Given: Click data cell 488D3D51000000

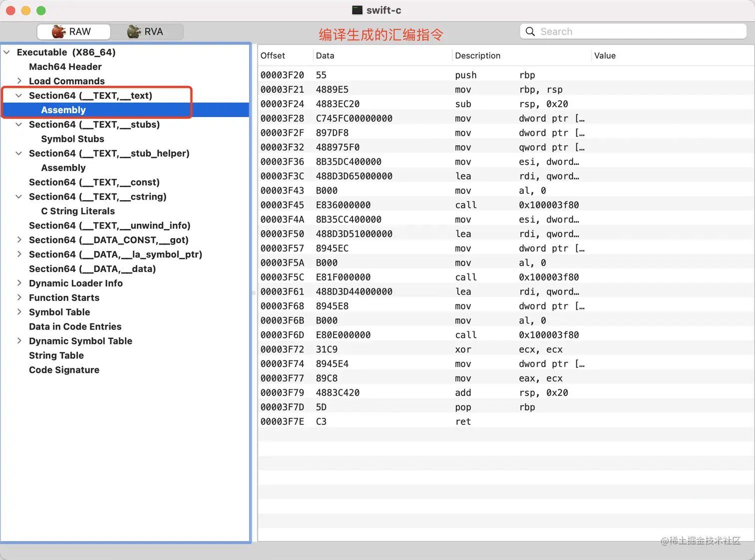Looking at the screenshot, I should [354, 234].
